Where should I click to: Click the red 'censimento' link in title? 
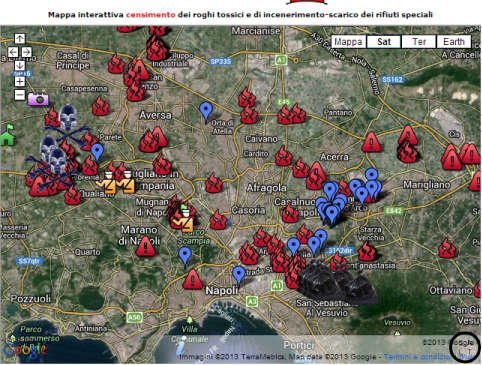pos(150,15)
